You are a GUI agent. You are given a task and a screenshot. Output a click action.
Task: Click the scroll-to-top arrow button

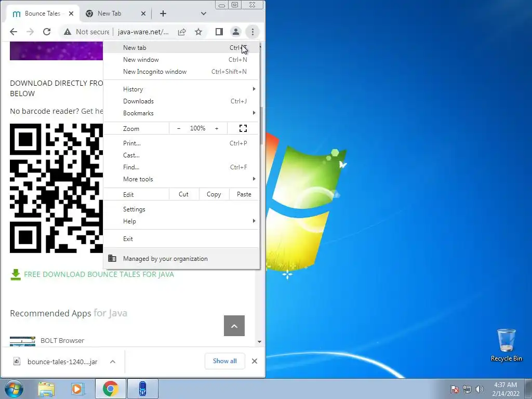234,326
